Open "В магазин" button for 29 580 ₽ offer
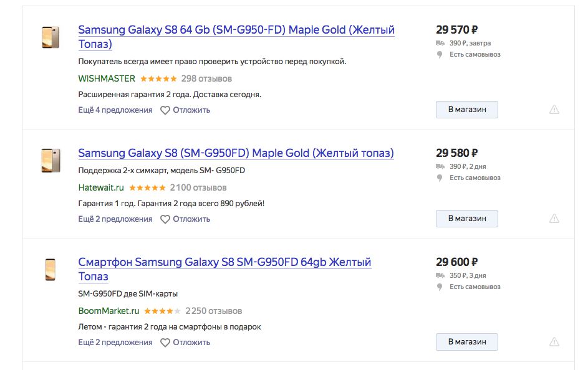Viewport: 588px width, 370px height. point(467,219)
